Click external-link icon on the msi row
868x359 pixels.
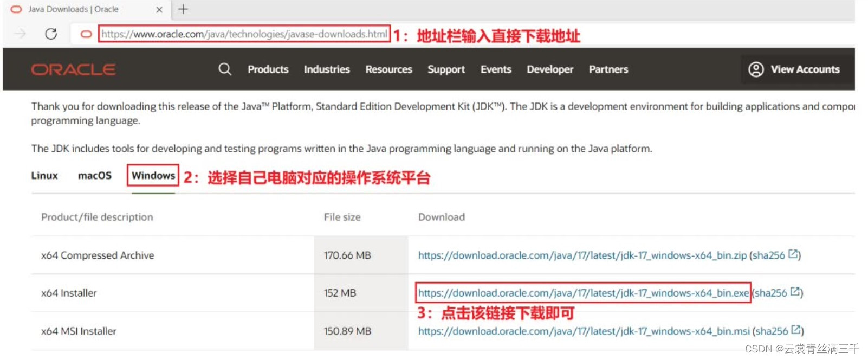(796, 330)
